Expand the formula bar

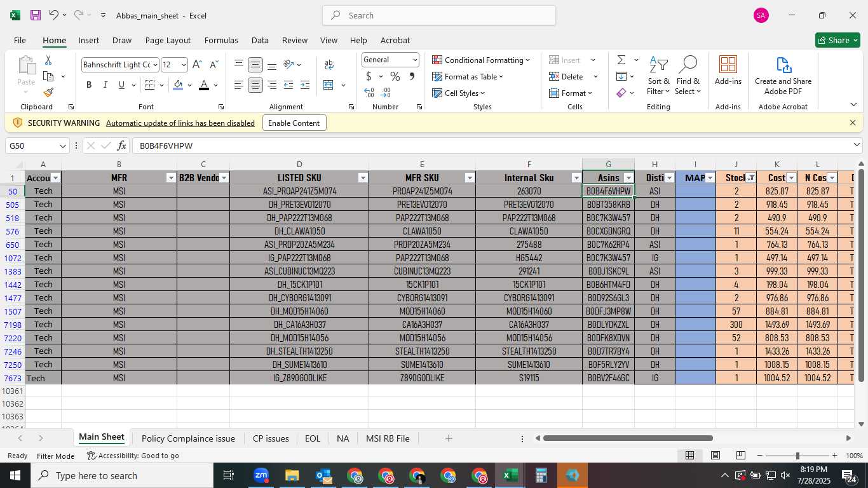tap(857, 146)
